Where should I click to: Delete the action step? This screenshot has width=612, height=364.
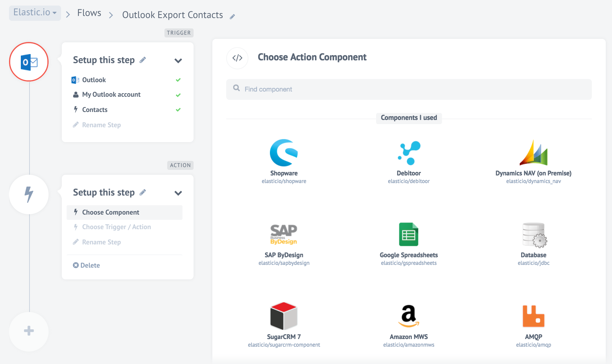point(86,265)
